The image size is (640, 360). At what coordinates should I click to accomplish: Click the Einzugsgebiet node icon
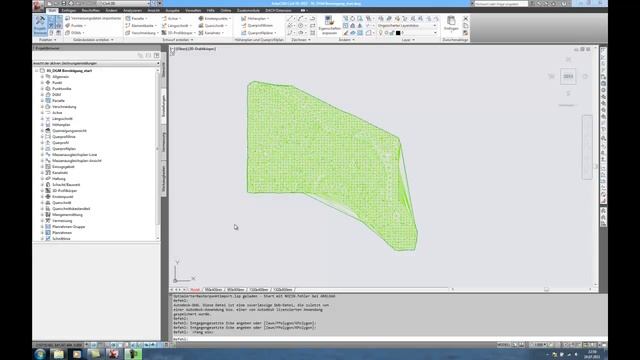point(48,167)
